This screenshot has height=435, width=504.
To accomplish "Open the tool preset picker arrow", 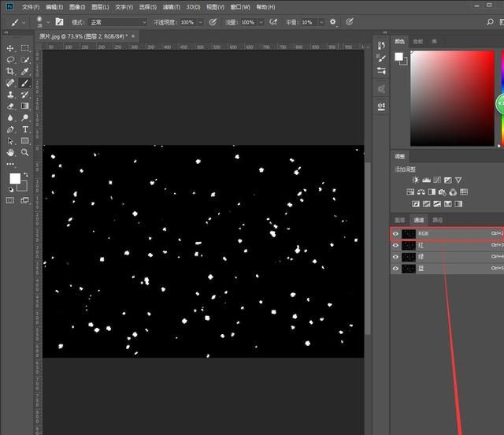I will point(24,23).
